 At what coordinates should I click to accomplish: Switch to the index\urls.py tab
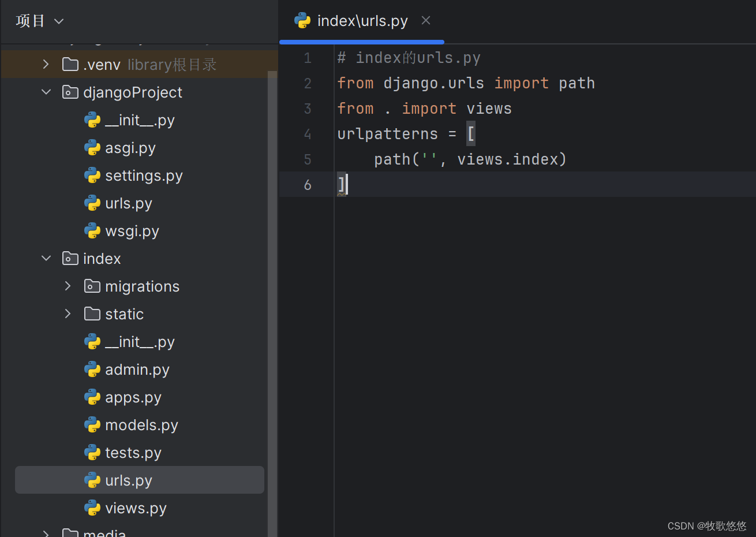pos(362,21)
